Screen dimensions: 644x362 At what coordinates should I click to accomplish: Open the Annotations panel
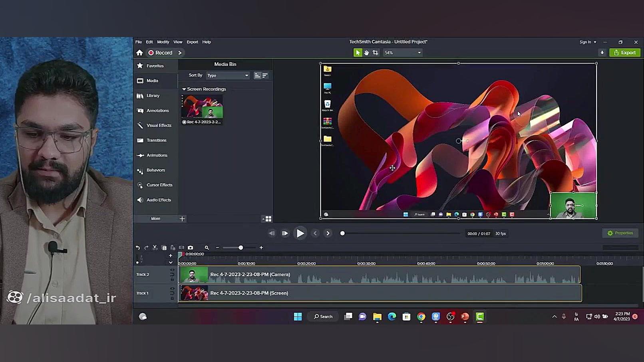157,111
